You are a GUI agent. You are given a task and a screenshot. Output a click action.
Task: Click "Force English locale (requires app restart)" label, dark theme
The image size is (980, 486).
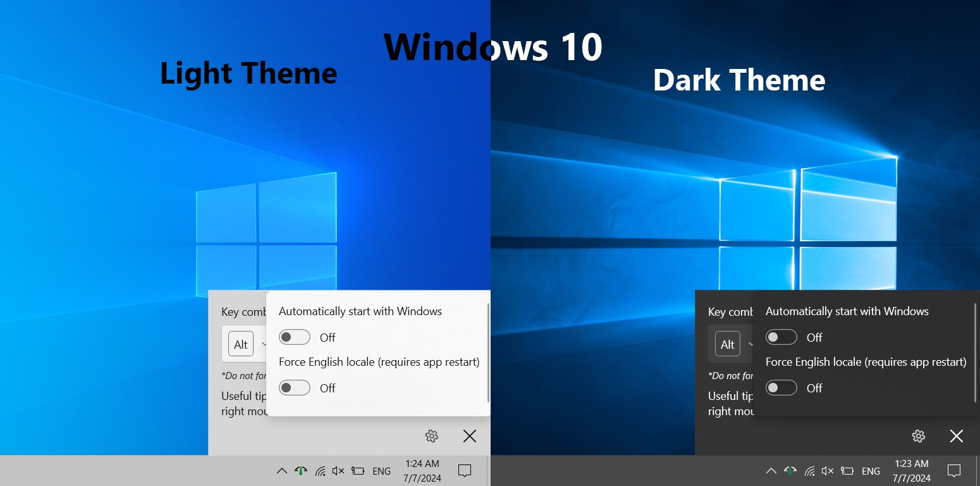coord(866,363)
